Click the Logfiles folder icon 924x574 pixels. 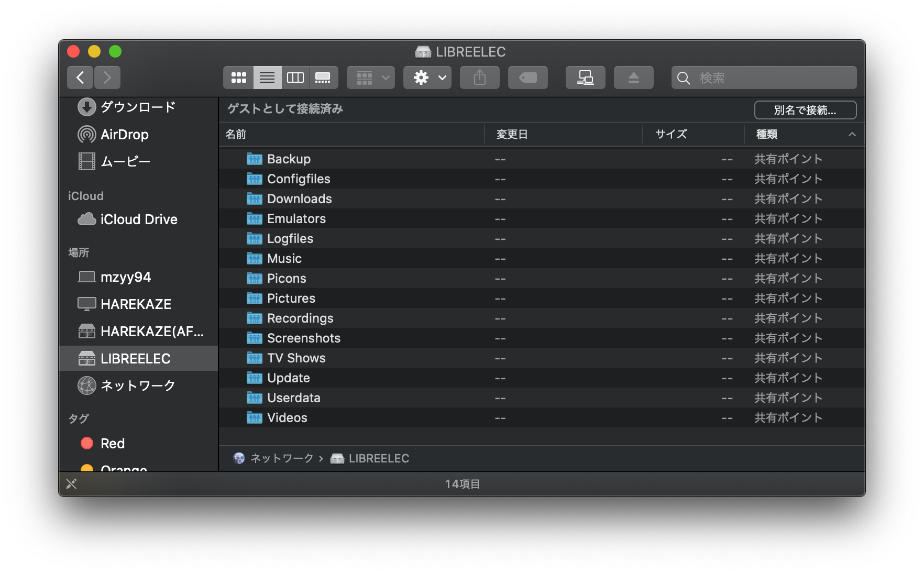tap(254, 238)
